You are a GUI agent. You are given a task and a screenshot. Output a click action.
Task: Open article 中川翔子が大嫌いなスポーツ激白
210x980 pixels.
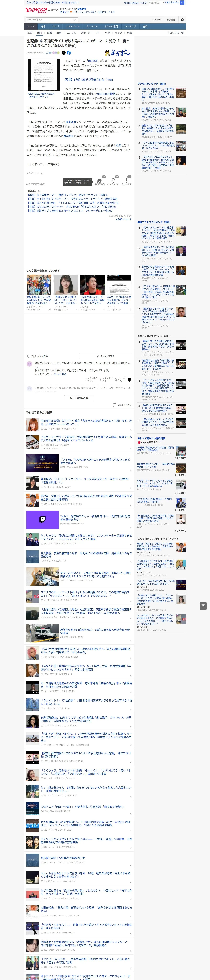coord(86,422)
